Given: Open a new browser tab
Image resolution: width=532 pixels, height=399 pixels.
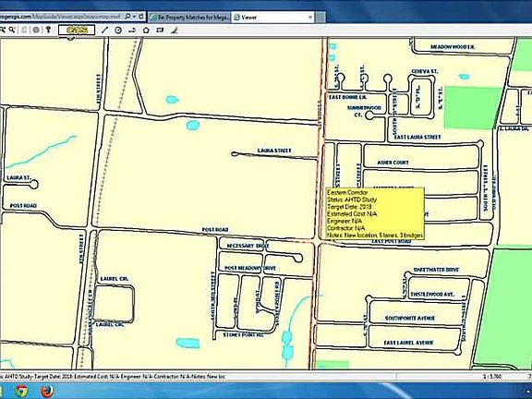Looking at the screenshot, I should pyautogui.click(x=320, y=18).
